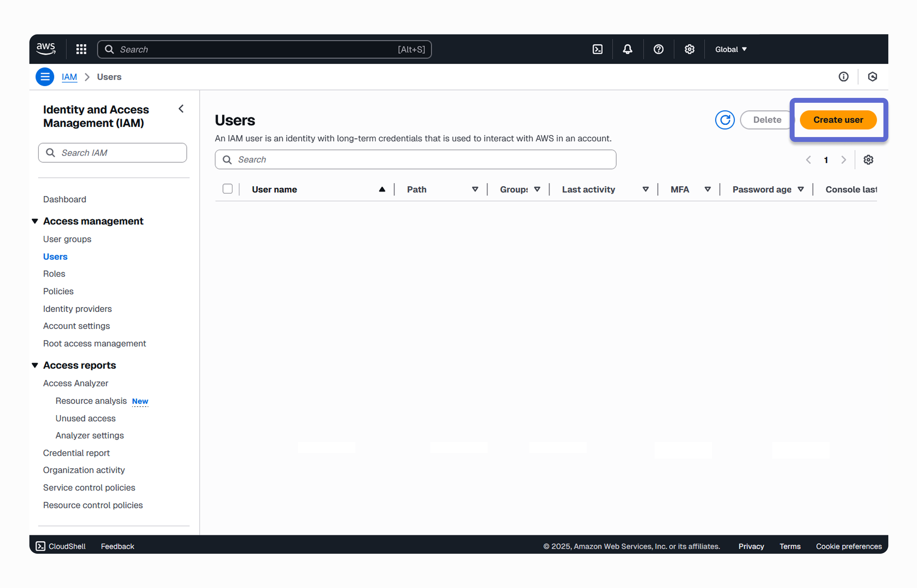Open Roles in sidebar

click(x=54, y=274)
